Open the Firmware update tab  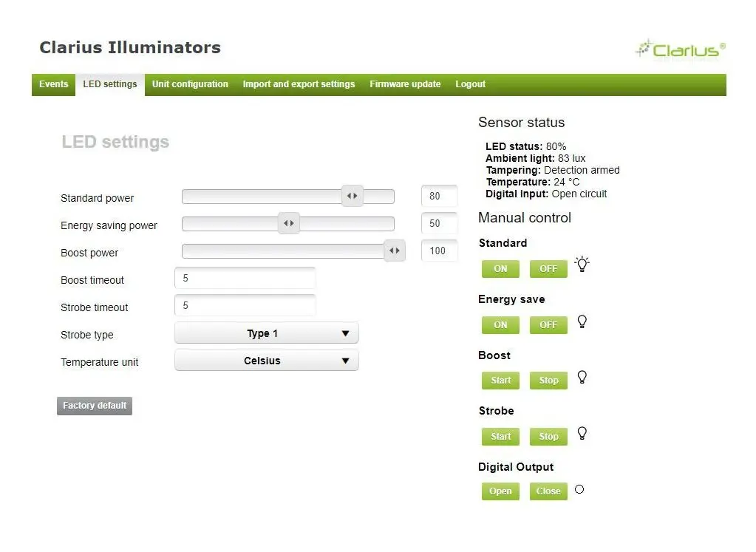pyautogui.click(x=405, y=84)
